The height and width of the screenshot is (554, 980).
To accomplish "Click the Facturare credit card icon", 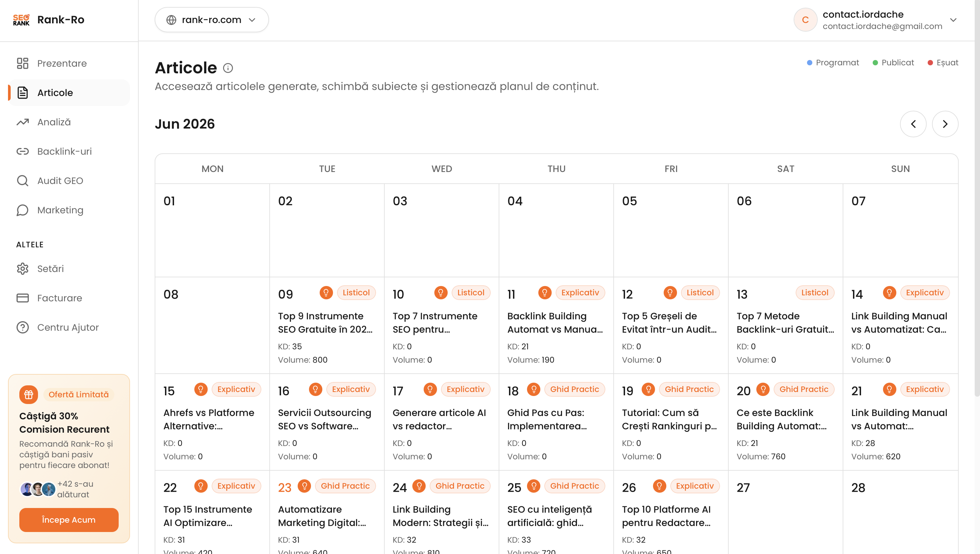I will [22, 298].
